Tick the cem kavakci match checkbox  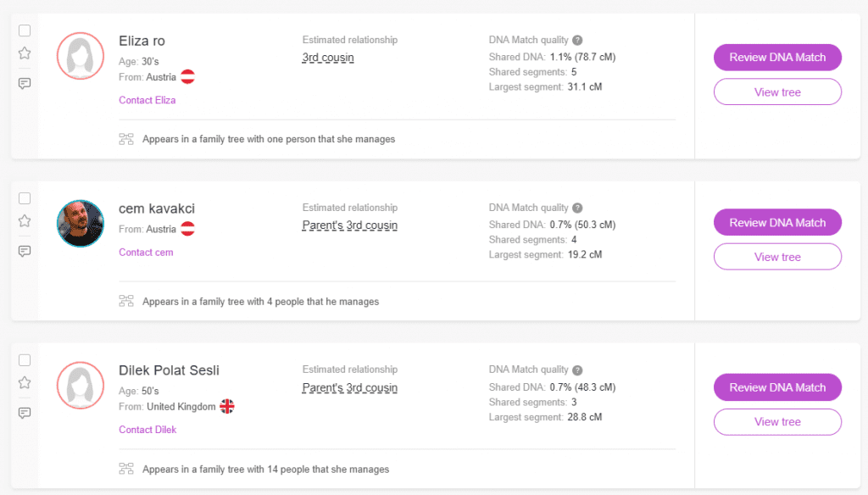tap(25, 198)
